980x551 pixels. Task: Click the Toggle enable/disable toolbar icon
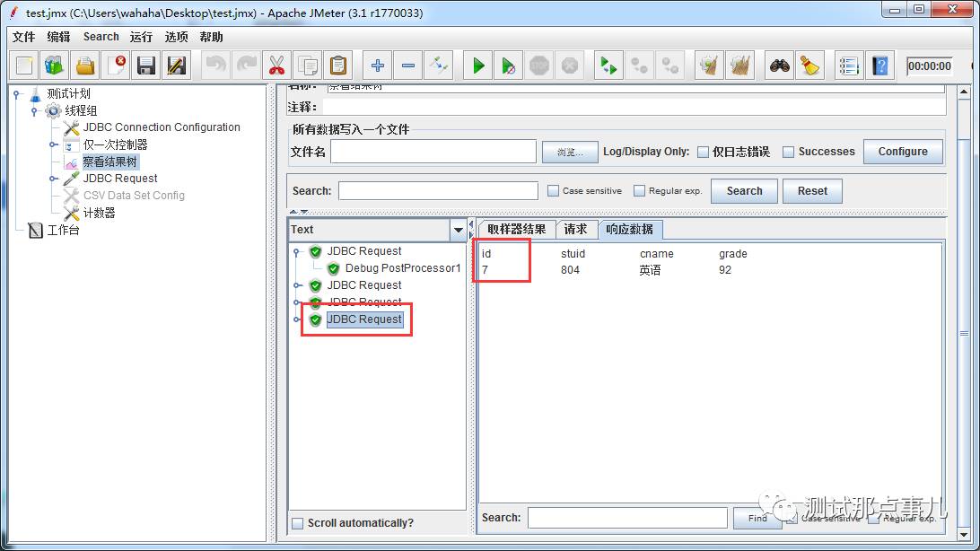pyautogui.click(x=439, y=66)
